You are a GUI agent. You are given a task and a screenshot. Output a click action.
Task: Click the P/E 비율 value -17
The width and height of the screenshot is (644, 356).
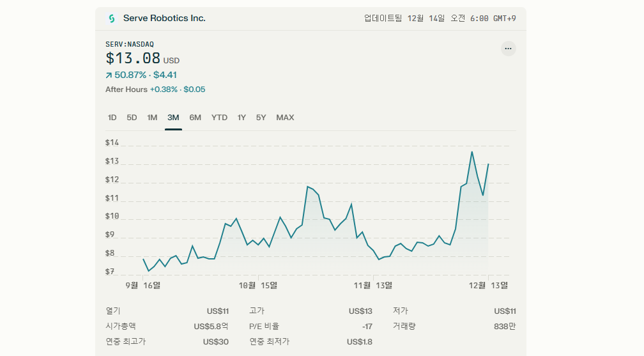(367, 327)
